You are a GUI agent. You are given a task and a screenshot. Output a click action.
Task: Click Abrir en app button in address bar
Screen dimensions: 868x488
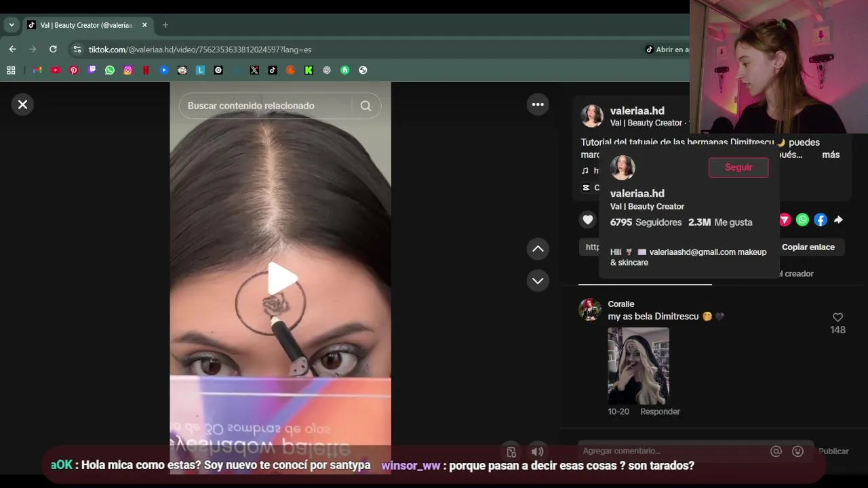[x=667, y=49]
